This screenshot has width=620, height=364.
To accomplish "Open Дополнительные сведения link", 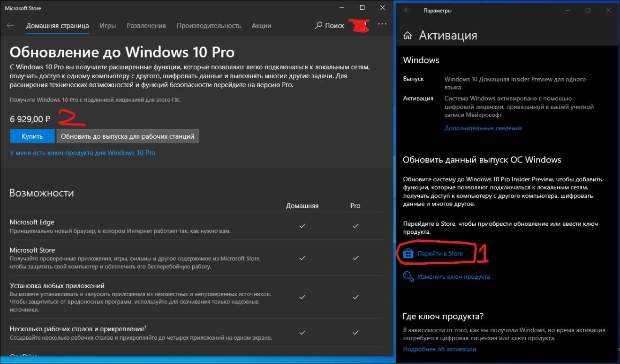I will (483, 128).
